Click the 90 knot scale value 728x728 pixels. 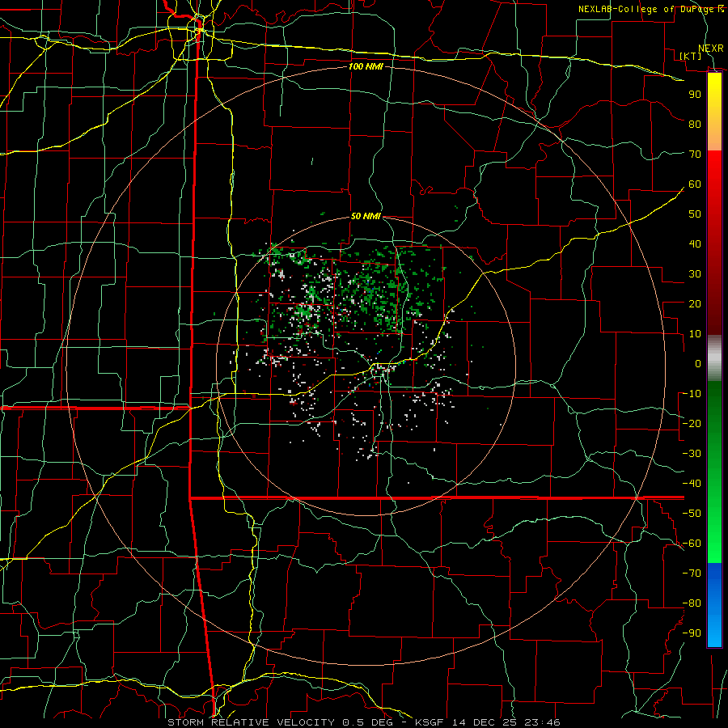pyautogui.click(x=695, y=95)
